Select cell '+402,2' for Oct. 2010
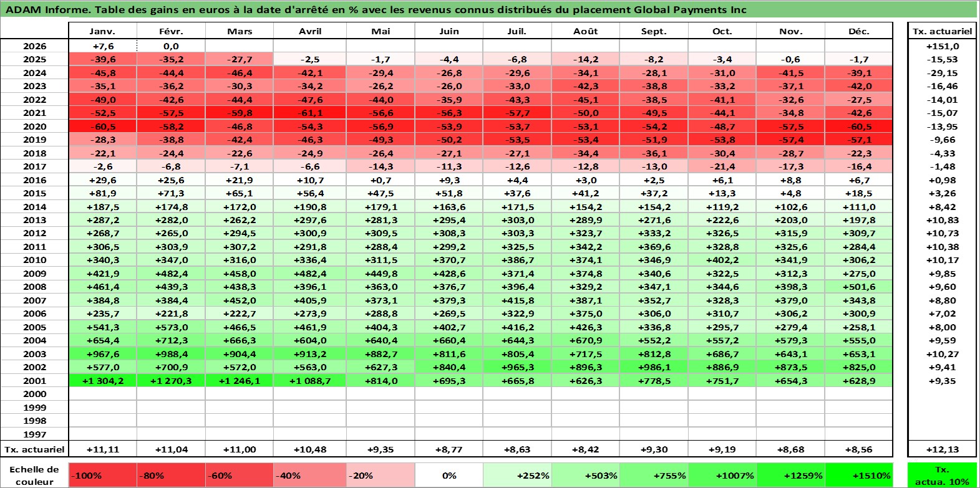The height and width of the screenshot is (488, 980). [x=722, y=260]
